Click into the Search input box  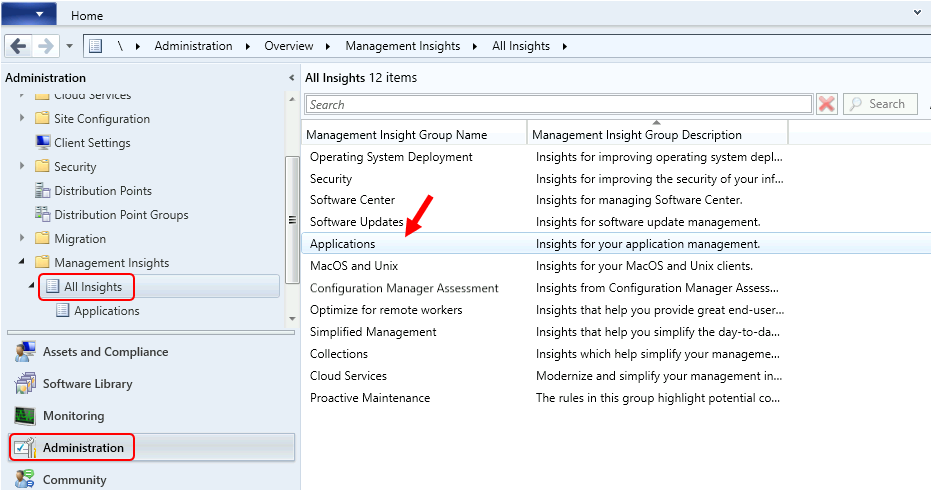click(x=559, y=105)
